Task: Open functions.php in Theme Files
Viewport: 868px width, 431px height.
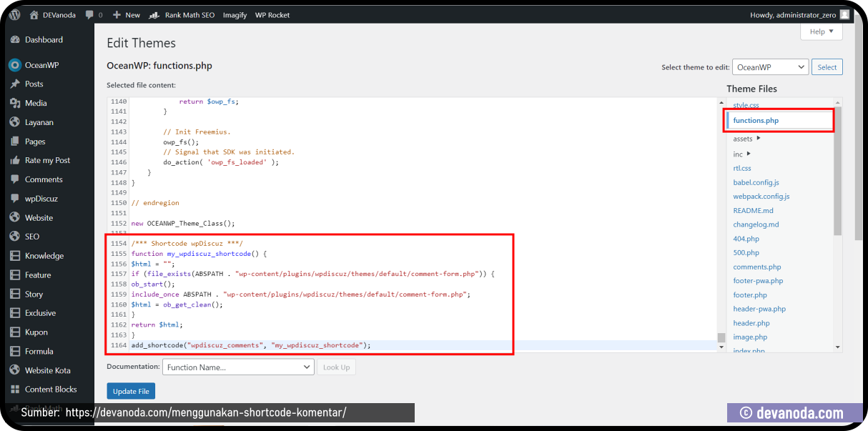Action: point(756,121)
